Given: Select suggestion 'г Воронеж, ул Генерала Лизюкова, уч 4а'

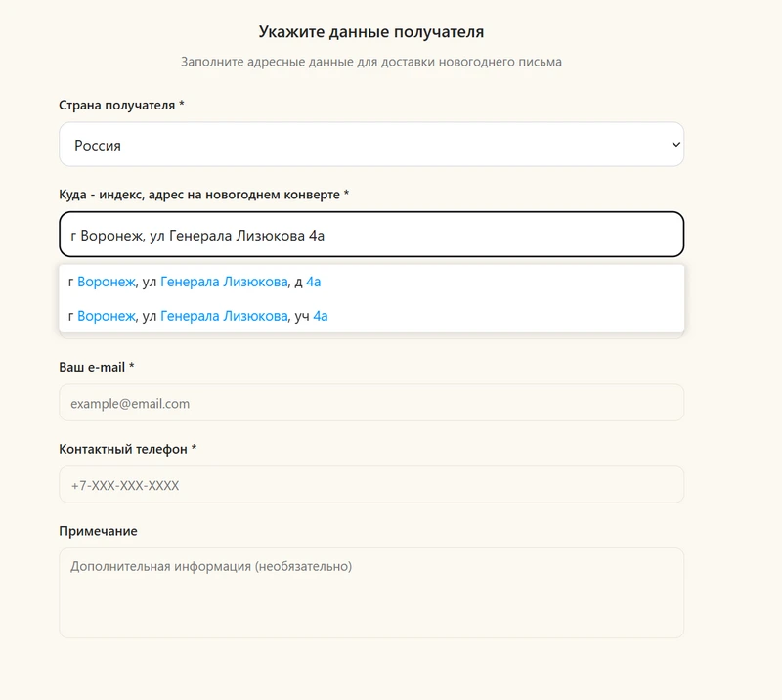Looking at the screenshot, I should 195,315.
